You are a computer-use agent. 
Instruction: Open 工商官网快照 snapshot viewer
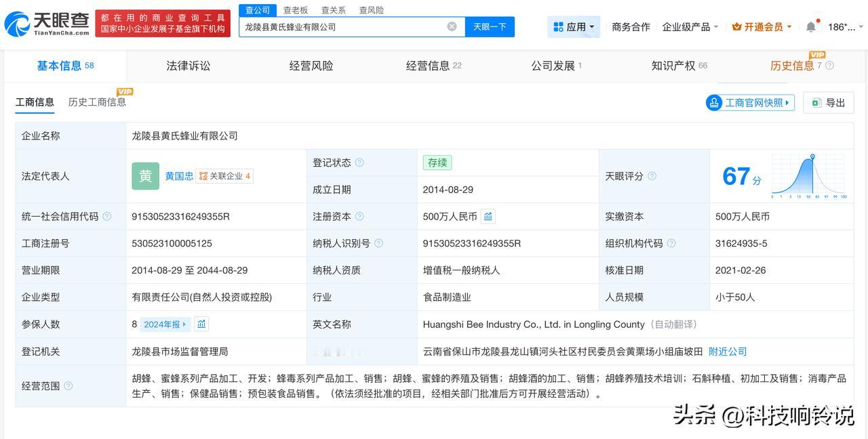749,102
